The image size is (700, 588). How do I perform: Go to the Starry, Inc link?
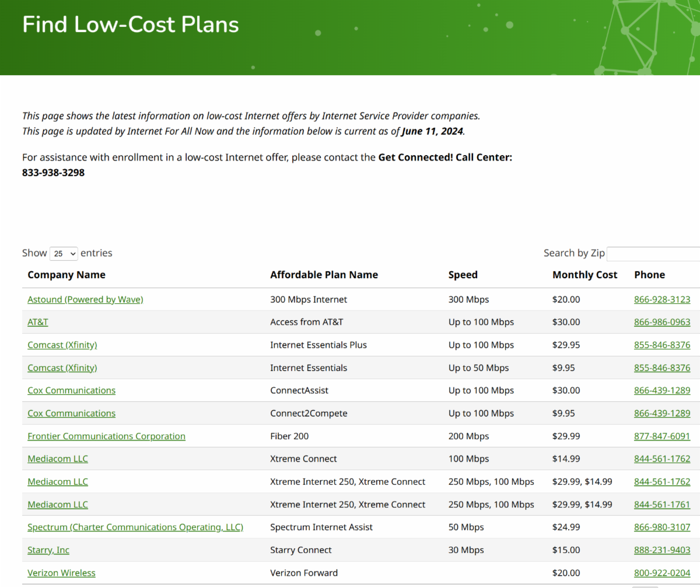pos(48,550)
